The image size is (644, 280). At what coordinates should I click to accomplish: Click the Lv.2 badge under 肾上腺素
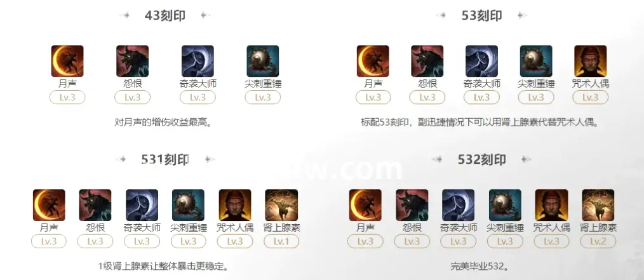click(598, 241)
